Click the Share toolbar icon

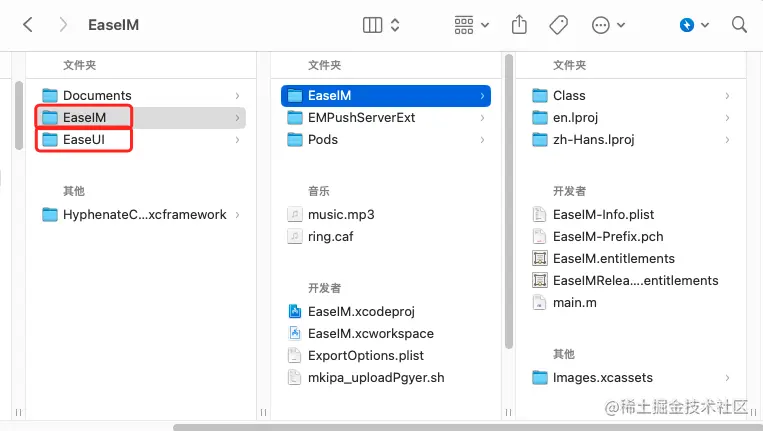[x=519, y=24]
